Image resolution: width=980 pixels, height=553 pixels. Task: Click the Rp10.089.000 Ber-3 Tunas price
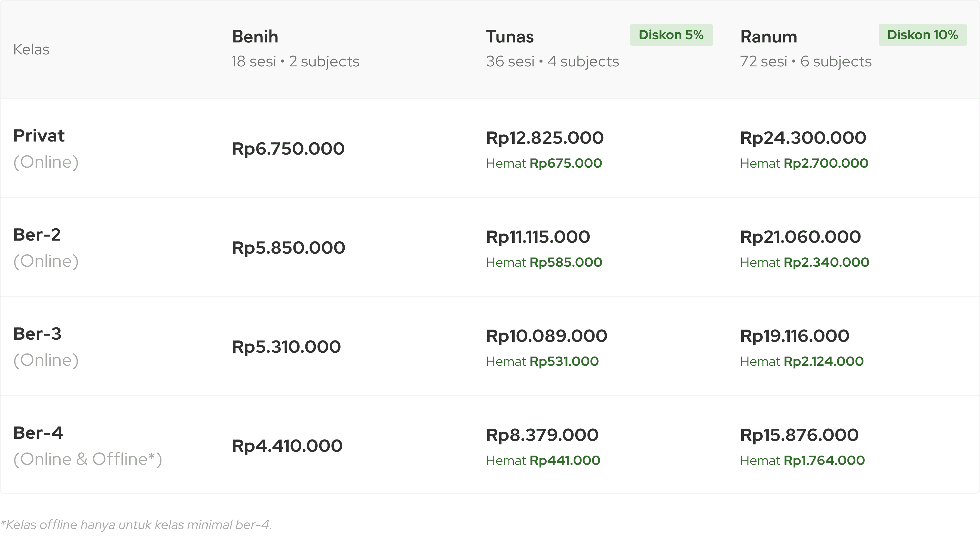[546, 336]
